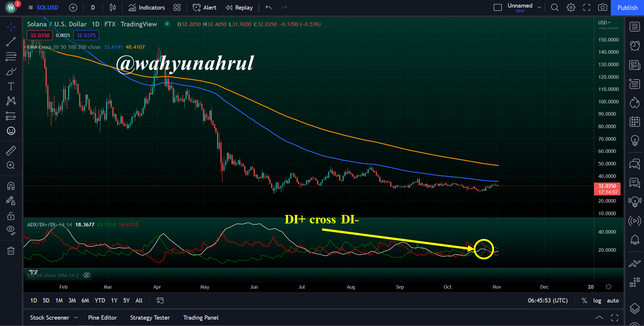Take a chart snapshot with camera icon
The width and height of the screenshot is (644, 326).
(602, 8)
